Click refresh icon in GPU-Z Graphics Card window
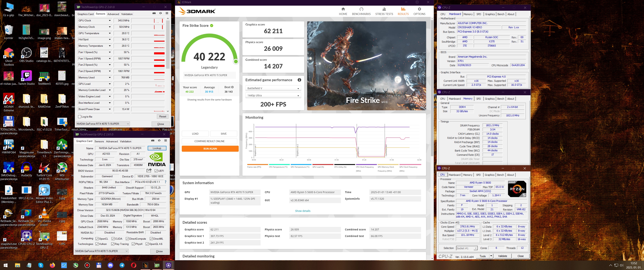 pos(159,140)
